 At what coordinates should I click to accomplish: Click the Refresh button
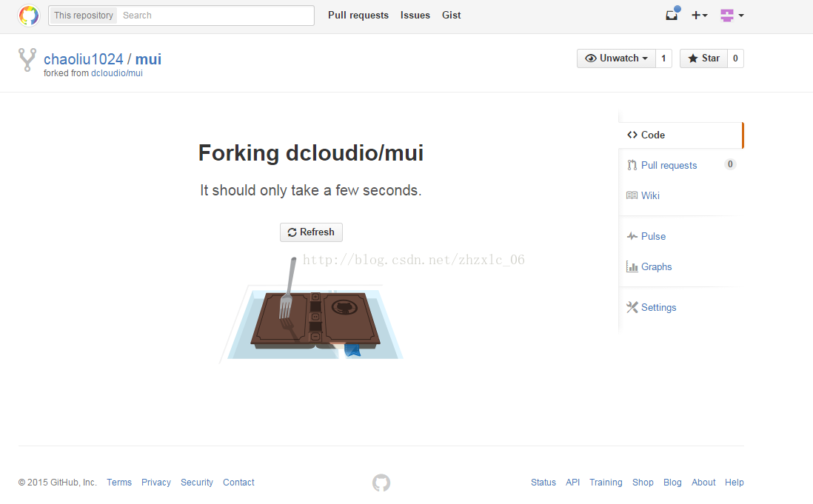[311, 232]
